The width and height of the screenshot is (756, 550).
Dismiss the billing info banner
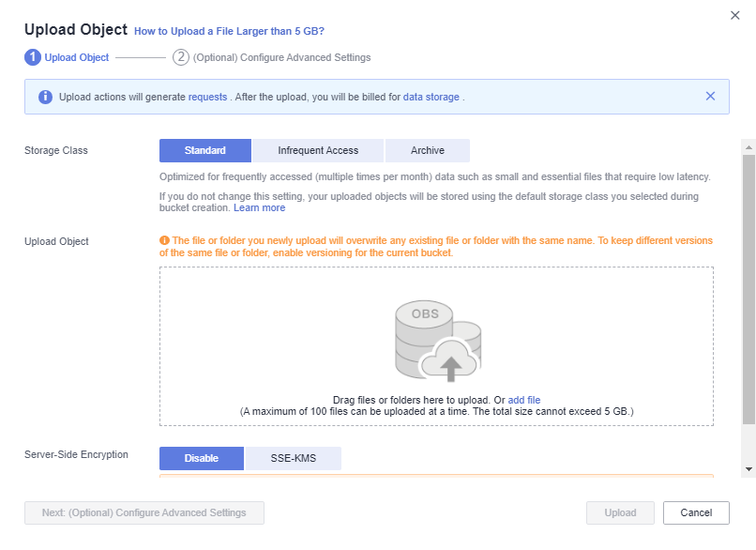tap(710, 96)
